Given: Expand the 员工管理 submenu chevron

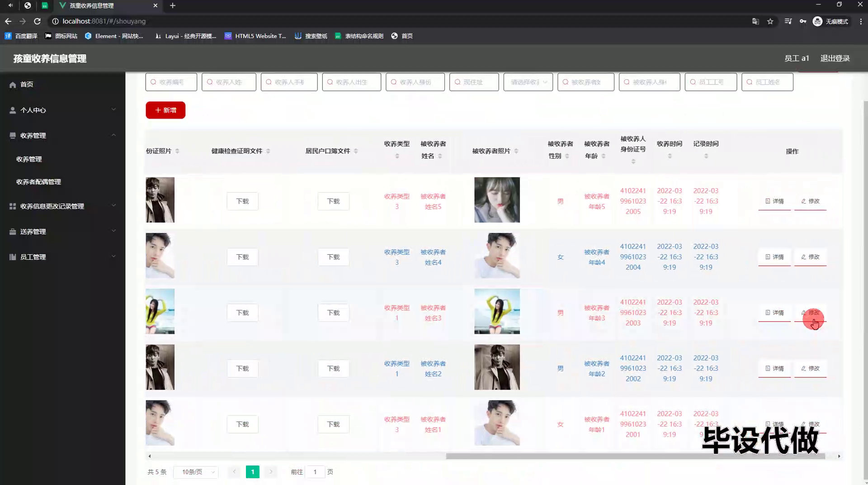Looking at the screenshot, I should (113, 256).
